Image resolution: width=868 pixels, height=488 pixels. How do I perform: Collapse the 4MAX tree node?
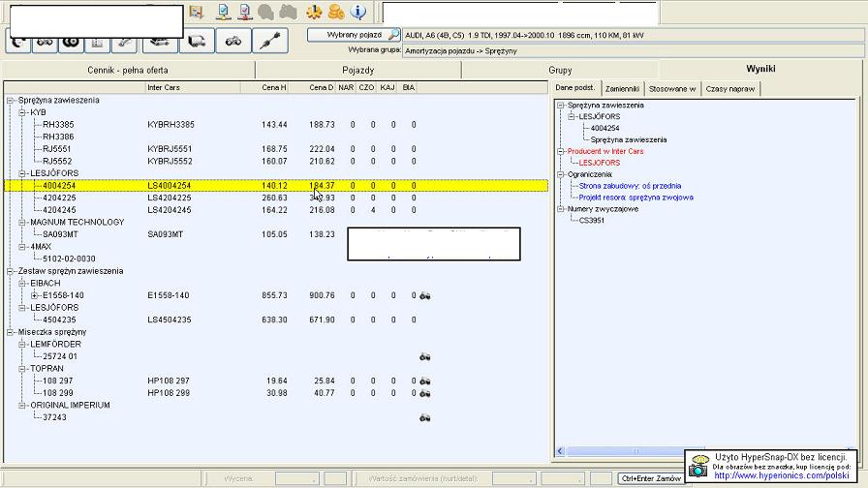(x=22, y=247)
